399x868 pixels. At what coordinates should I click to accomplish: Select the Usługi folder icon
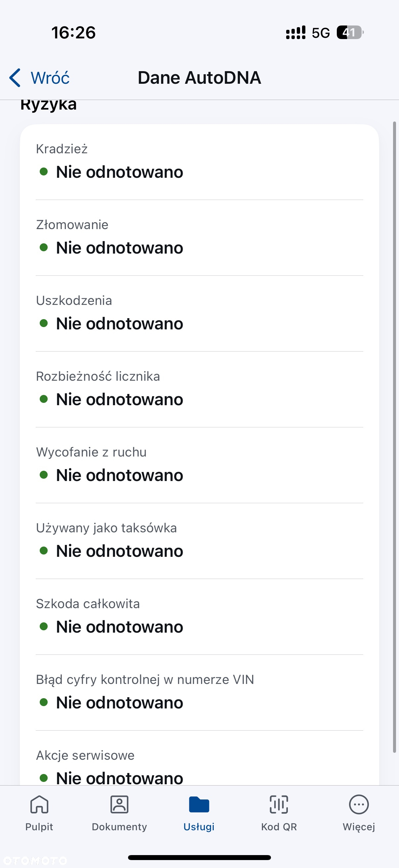point(199,805)
